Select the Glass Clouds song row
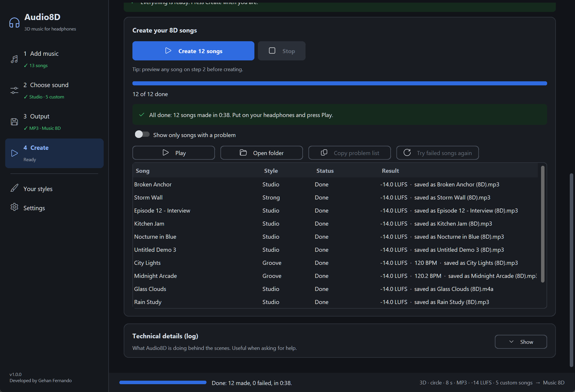Image resolution: width=575 pixels, height=392 pixels. [335, 289]
